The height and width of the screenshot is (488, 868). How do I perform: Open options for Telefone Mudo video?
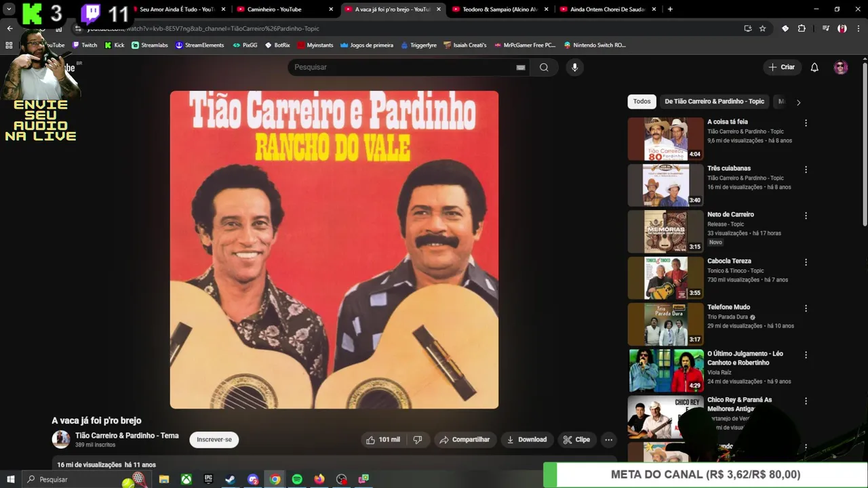pyautogui.click(x=806, y=308)
